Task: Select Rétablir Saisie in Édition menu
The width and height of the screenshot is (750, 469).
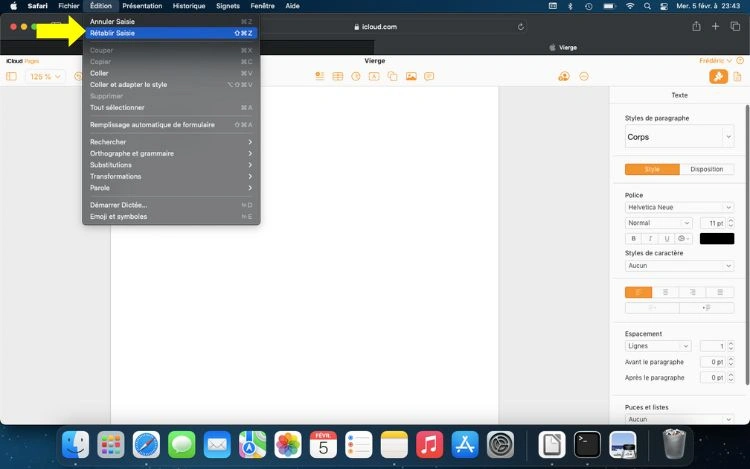Action: 171,33
